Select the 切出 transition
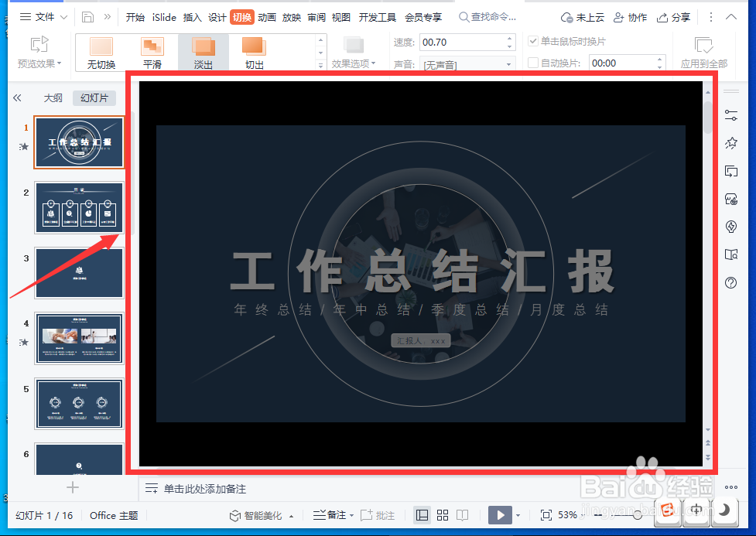 tap(254, 53)
